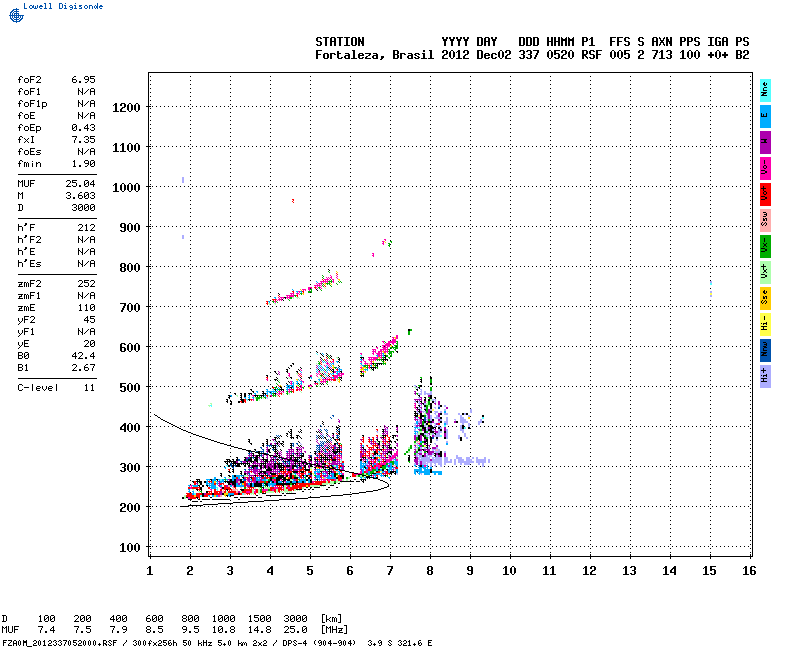The width and height of the screenshot is (800, 650).
Task: Select the purple W legend swatch
Action: coord(765,142)
